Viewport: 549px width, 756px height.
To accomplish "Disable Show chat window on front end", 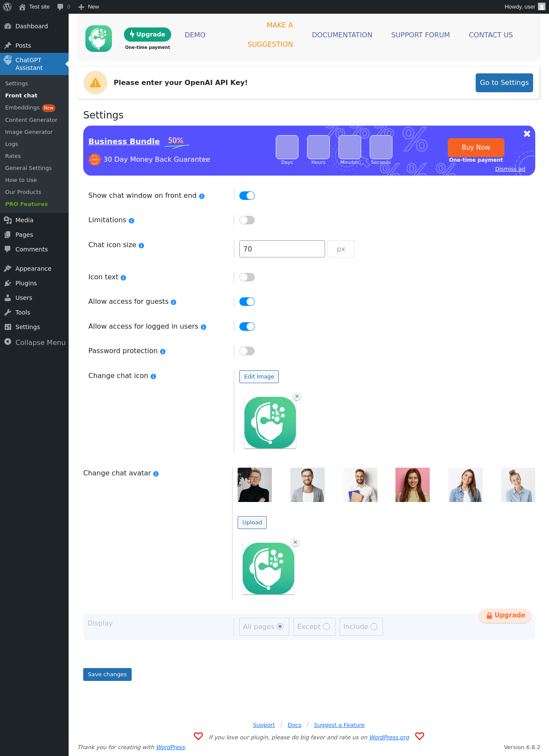I will click(247, 196).
